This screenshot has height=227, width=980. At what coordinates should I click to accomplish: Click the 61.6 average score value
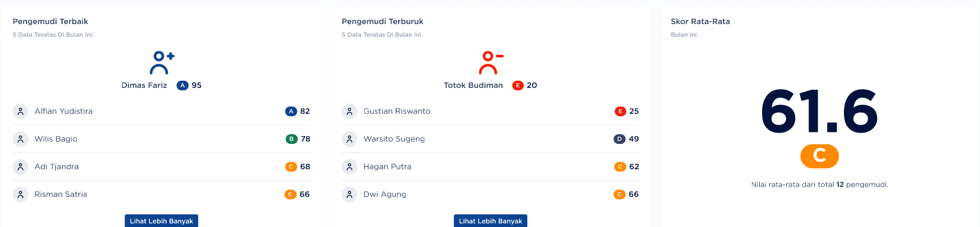tap(819, 111)
